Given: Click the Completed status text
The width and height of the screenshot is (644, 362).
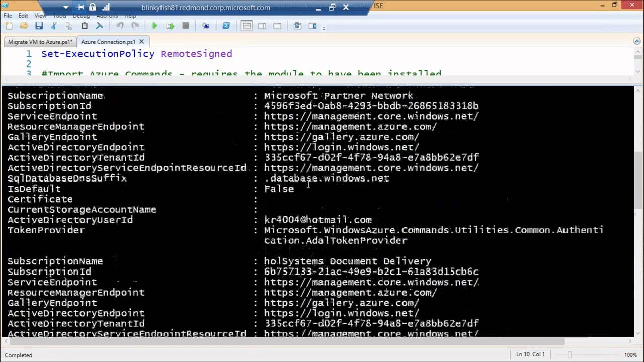Looking at the screenshot, I should 18,355.
